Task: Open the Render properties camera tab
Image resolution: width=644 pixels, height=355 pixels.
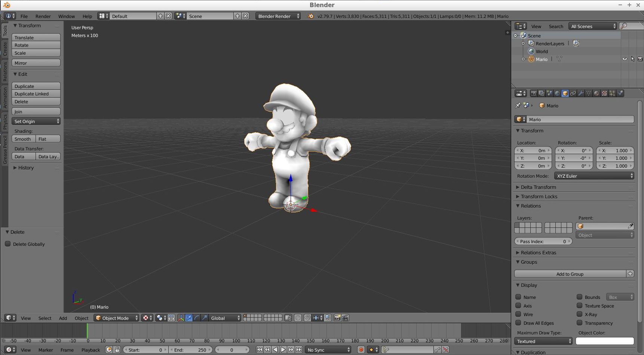Action: (x=534, y=94)
